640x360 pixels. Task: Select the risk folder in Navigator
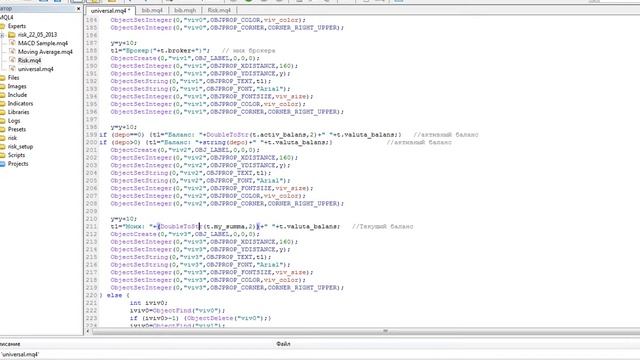point(12,138)
